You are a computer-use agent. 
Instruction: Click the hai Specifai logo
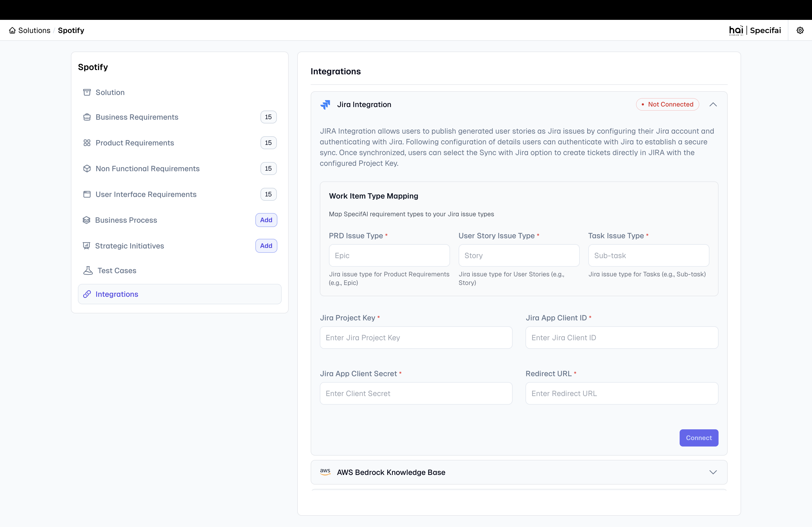[x=755, y=30]
